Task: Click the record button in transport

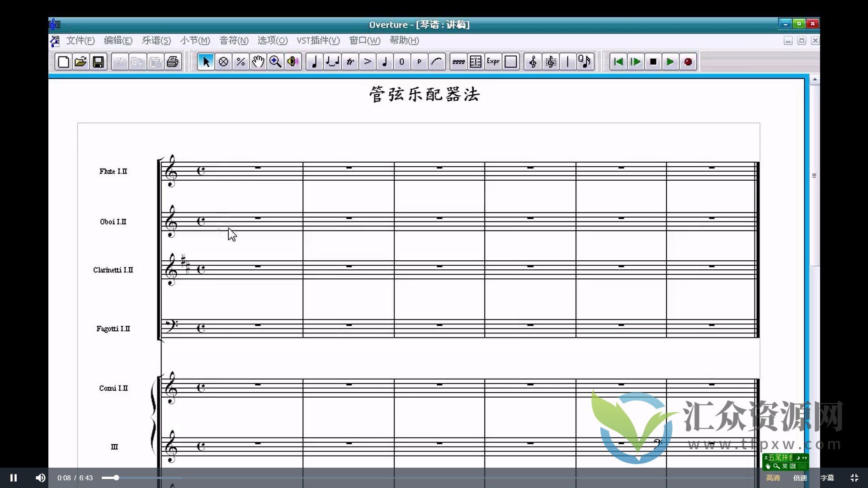Action: 688,62
